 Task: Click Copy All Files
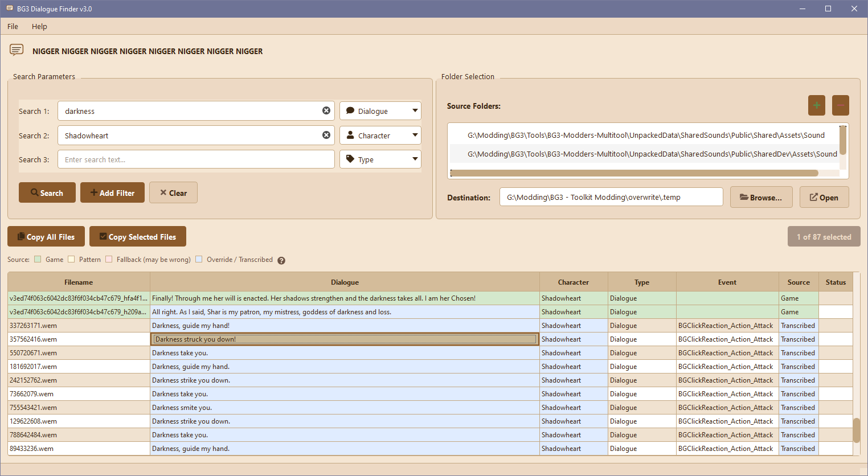[x=46, y=236]
